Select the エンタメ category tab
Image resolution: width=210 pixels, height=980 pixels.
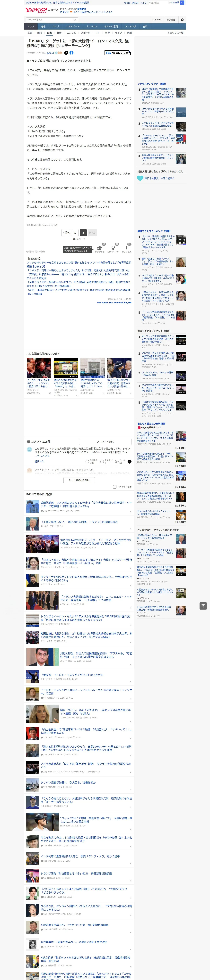71,33
